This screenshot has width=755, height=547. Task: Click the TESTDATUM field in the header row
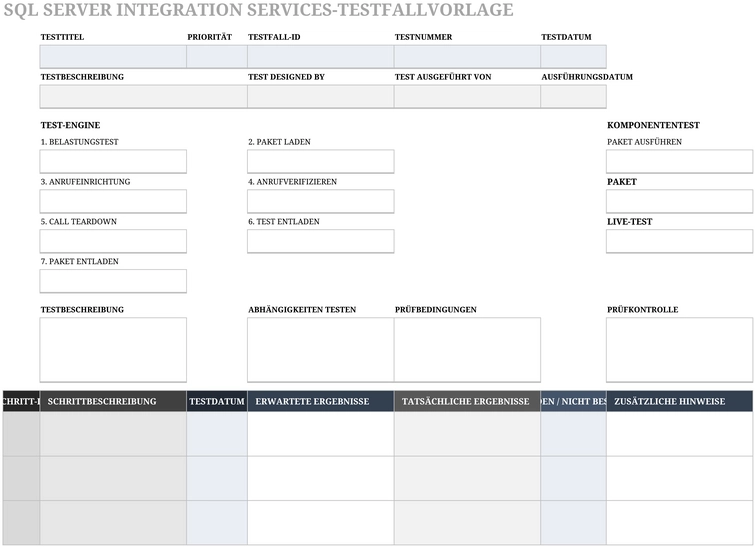pyautogui.click(x=573, y=57)
